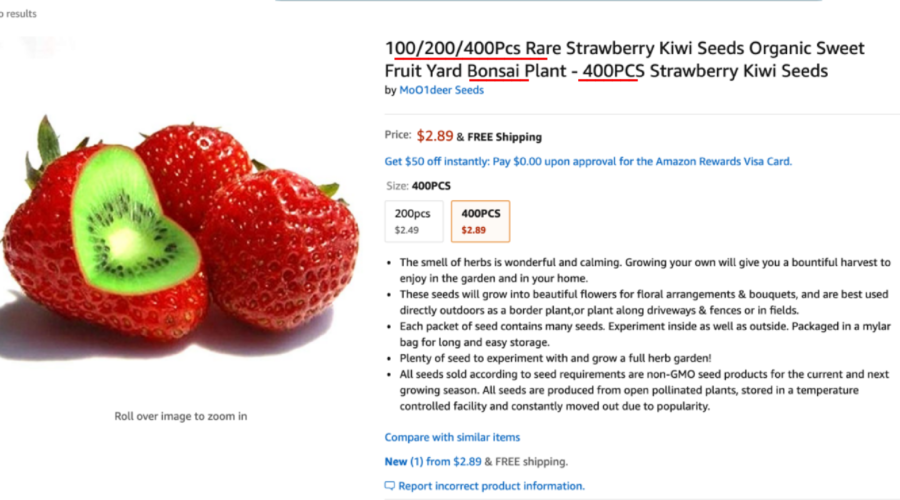Click the Strawberry Kiwi Seeds product title
This screenshot has height=500, width=900.
pyautogui.click(x=624, y=59)
